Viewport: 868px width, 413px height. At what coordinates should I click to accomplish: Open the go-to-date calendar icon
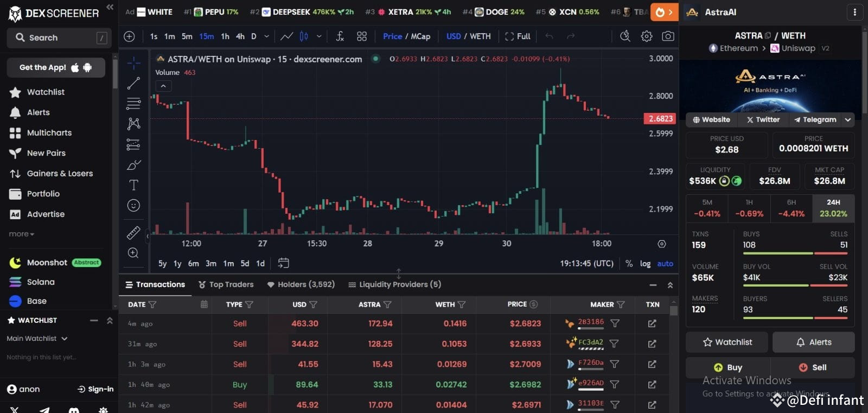point(283,263)
